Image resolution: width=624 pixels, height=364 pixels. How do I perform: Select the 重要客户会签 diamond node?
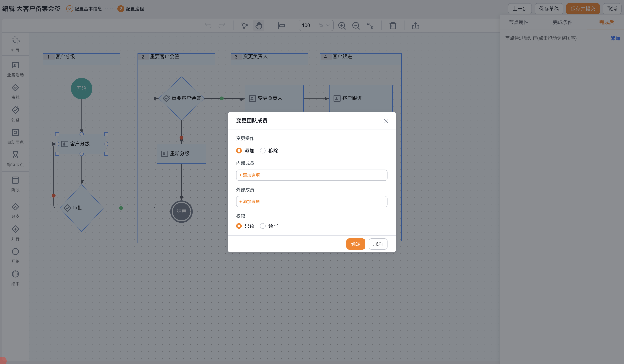[181, 98]
